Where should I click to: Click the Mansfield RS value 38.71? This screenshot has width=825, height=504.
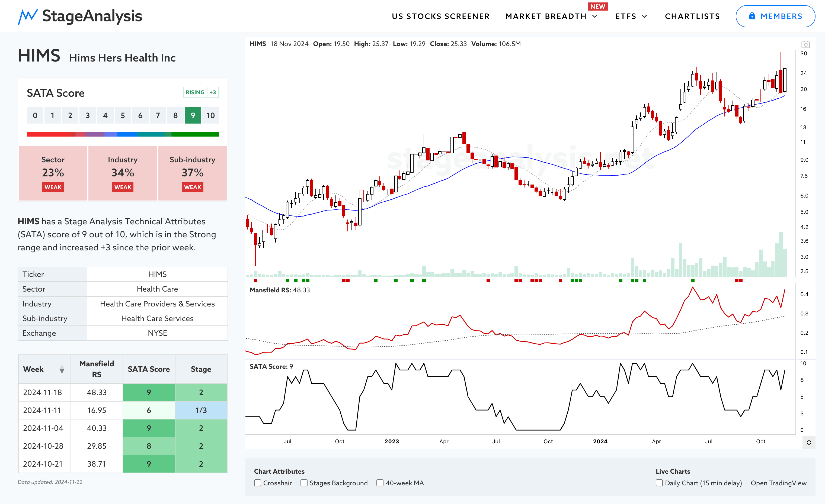(x=97, y=464)
